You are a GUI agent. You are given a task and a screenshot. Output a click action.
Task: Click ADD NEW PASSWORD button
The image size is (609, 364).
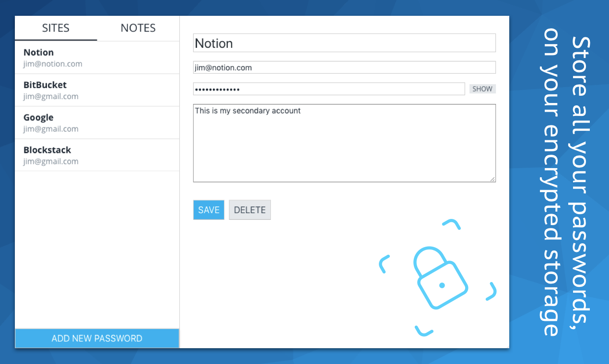click(97, 338)
